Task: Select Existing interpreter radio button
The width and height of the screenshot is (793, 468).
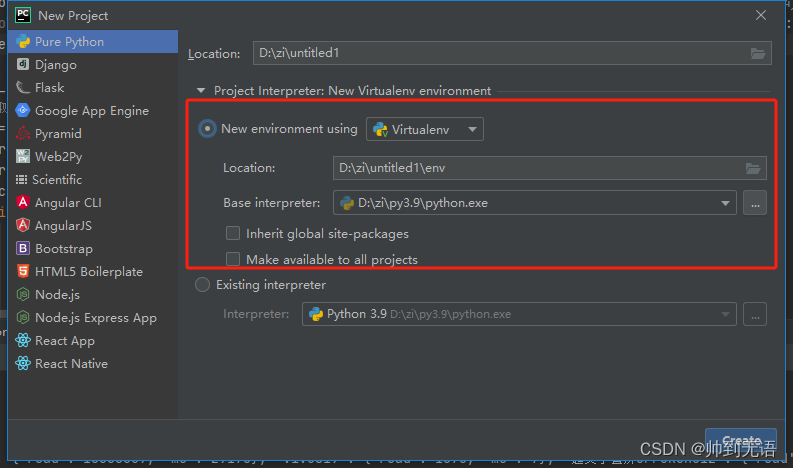Action: coord(202,285)
